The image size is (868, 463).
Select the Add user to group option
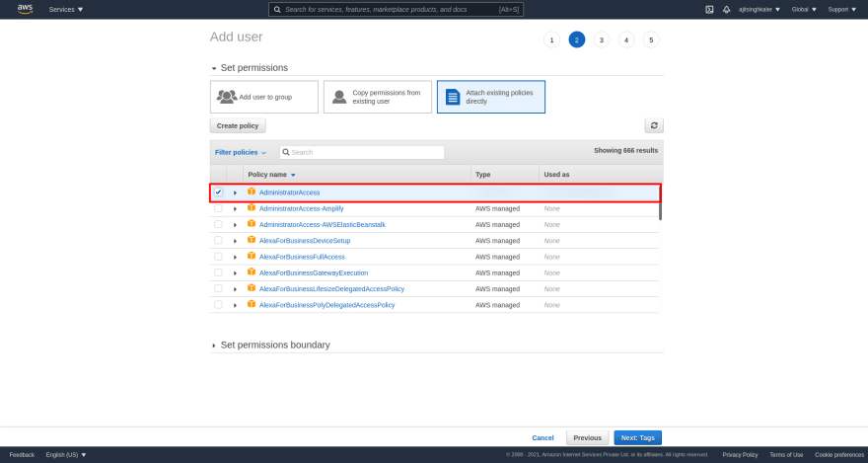click(264, 97)
